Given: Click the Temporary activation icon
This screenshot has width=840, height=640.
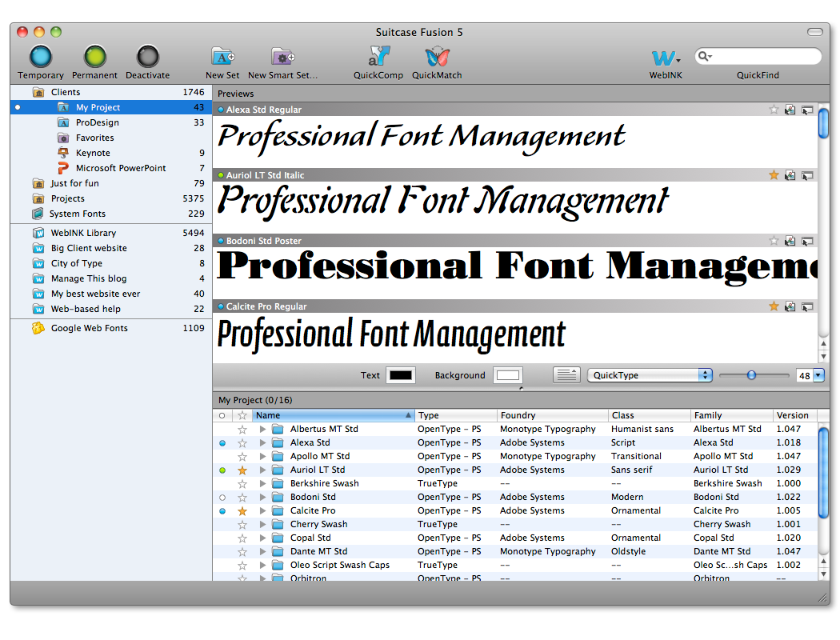Looking at the screenshot, I should pos(41,57).
